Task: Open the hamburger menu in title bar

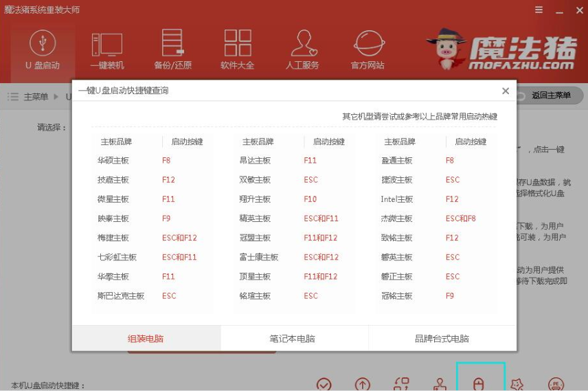Action: point(540,10)
